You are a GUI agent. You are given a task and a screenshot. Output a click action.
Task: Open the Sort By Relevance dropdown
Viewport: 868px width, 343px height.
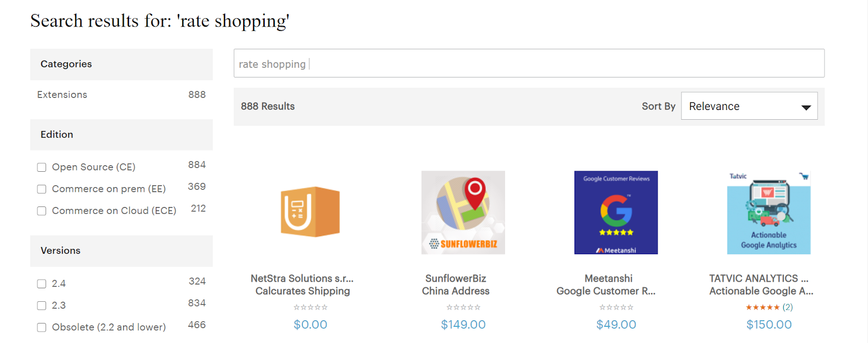749,106
